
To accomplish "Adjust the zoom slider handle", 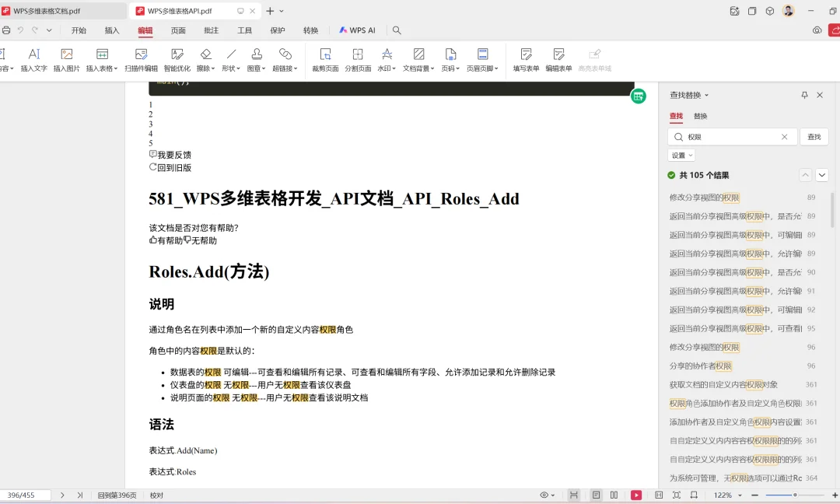I will [795, 495].
